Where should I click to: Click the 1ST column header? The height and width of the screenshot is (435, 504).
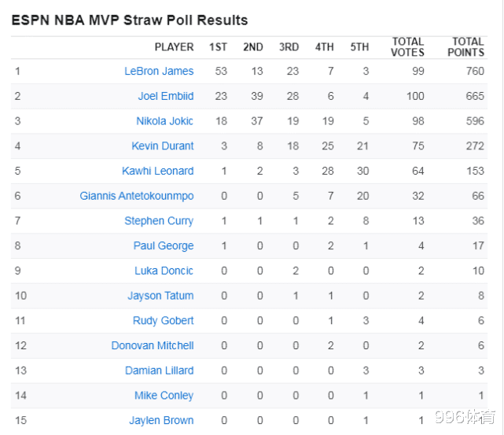tap(218, 47)
